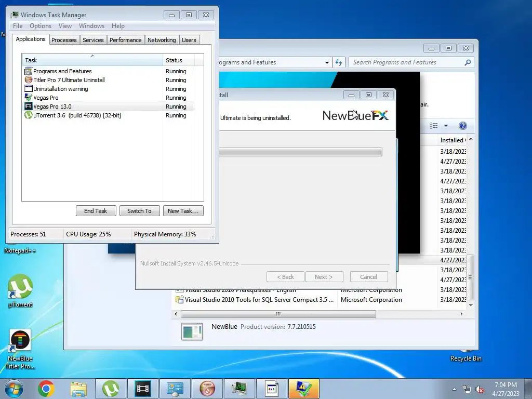Switch to the Networking tab

pyautogui.click(x=162, y=40)
